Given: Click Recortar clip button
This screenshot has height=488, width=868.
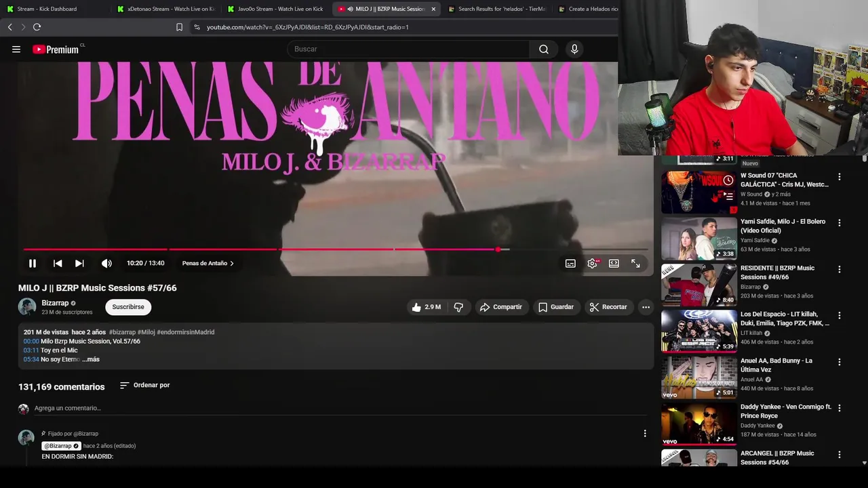Looking at the screenshot, I should 608,307.
